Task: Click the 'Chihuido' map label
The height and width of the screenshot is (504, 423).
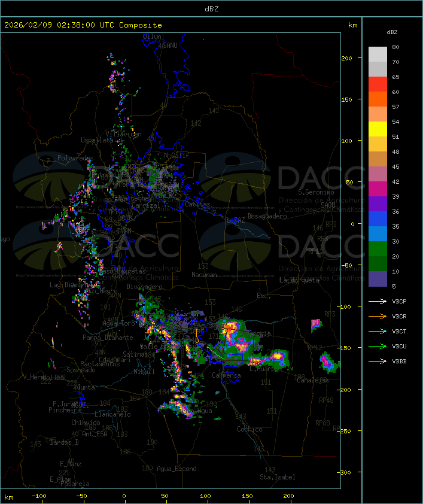Action: (x=86, y=423)
